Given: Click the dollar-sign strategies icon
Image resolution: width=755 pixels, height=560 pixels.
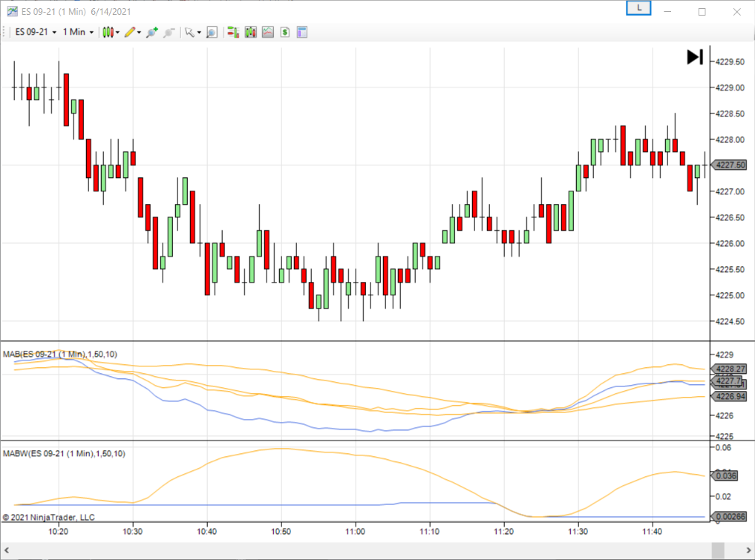Looking at the screenshot, I should pos(284,32).
